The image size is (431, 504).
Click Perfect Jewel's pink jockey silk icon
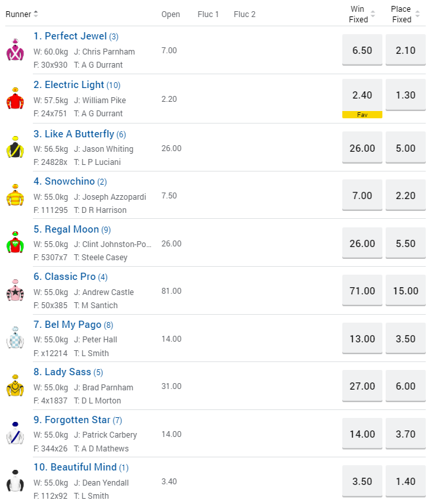pos(14,51)
